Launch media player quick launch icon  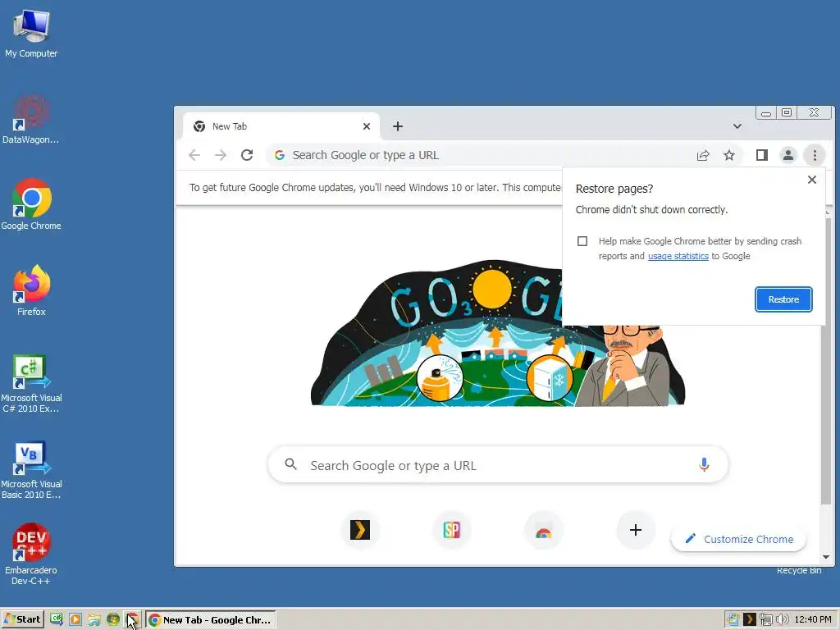coord(75,620)
